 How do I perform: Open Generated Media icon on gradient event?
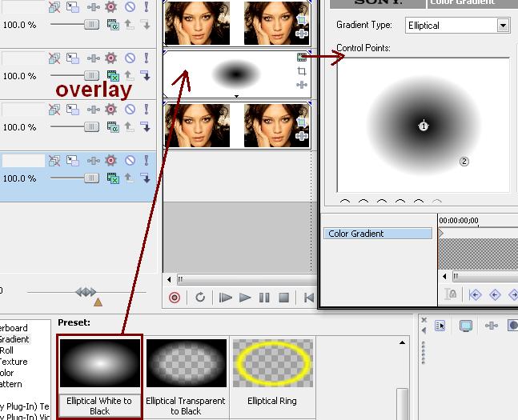302,58
